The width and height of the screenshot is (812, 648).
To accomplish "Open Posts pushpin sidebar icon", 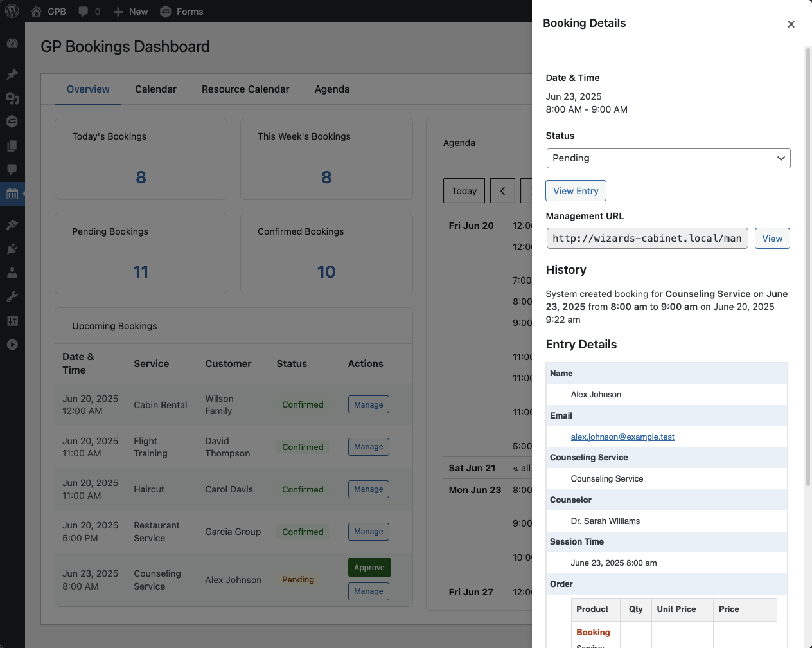I will coord(12,74).
